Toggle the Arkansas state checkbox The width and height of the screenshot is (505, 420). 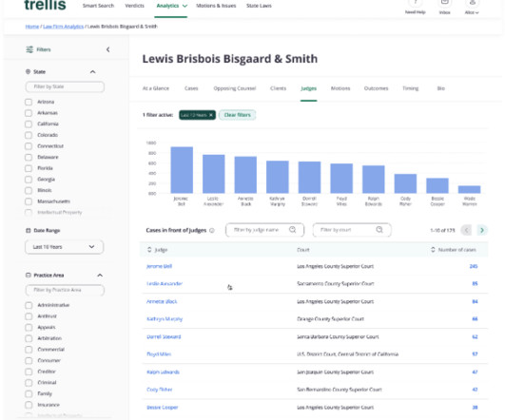pos(29,113)
